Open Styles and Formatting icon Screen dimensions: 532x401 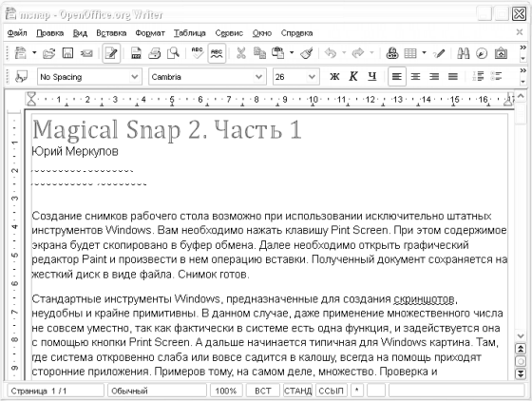pos(21,77)
